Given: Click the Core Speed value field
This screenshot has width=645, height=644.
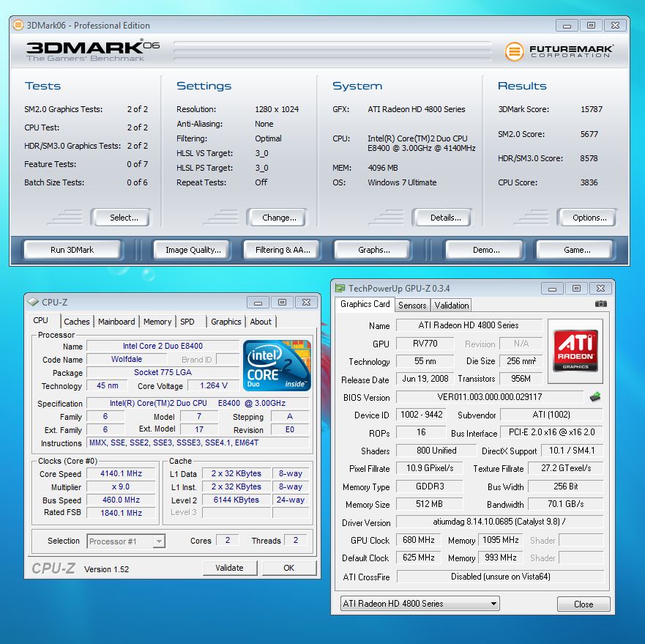Looking at the screenshot, I should tap(121, 474).
